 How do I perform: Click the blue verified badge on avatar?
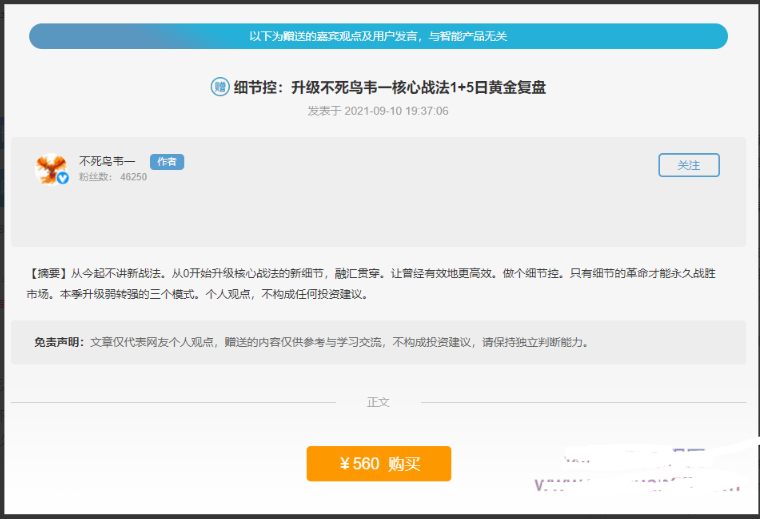coord(63,178)
